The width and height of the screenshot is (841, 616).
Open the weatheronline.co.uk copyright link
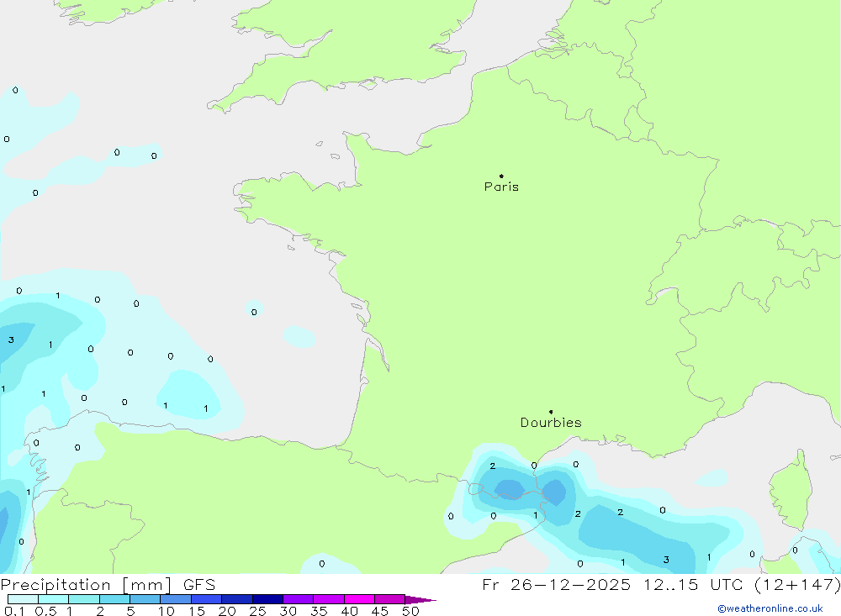tap(770, 608)
